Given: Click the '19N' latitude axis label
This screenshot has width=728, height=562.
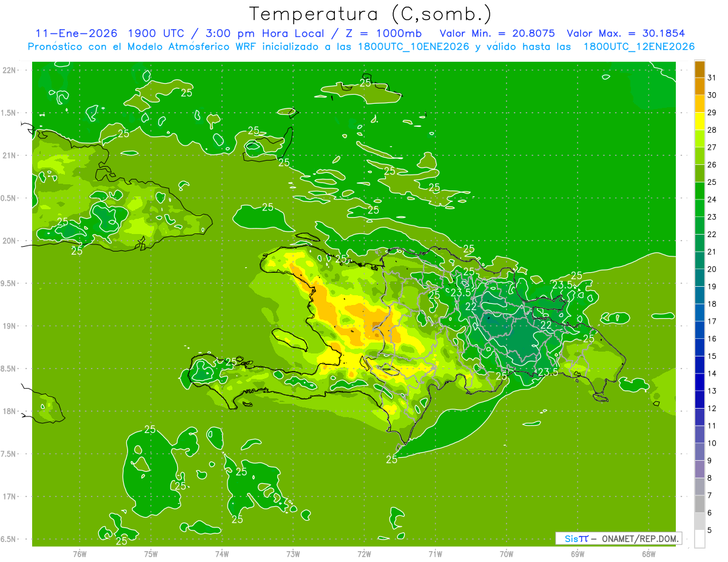Looking at the screenshot, I should (10, 326).
